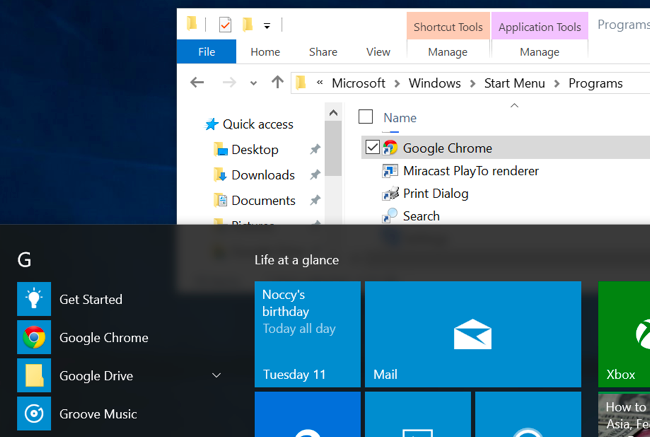Expand the chevron after Start Menu in breadcrumb

coord(557,84)
